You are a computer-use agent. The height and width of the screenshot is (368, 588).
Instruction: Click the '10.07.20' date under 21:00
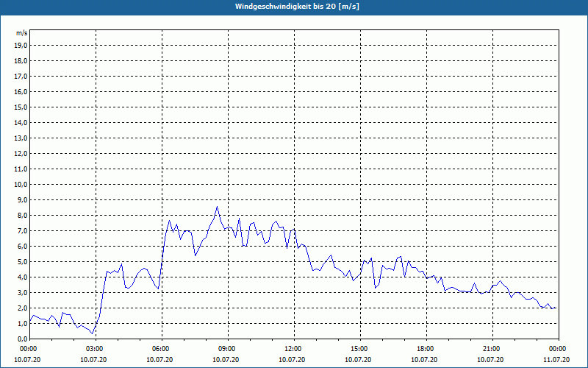[490, 360]
